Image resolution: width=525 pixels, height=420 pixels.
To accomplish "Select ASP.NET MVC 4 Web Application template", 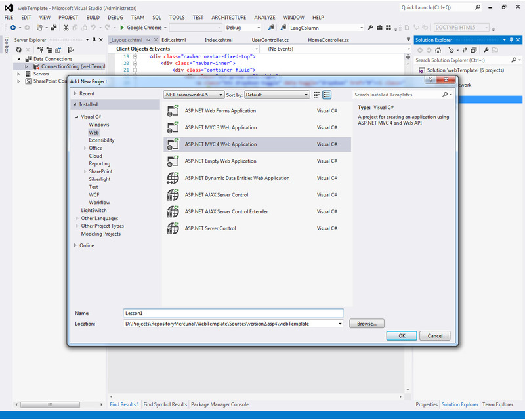I will pos(257,144).
